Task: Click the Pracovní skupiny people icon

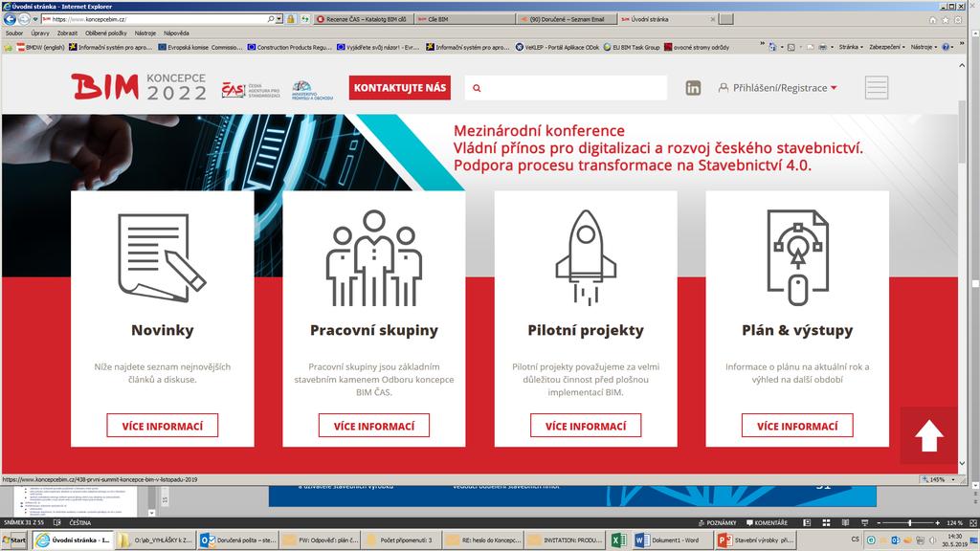Action: click(374, 258)
